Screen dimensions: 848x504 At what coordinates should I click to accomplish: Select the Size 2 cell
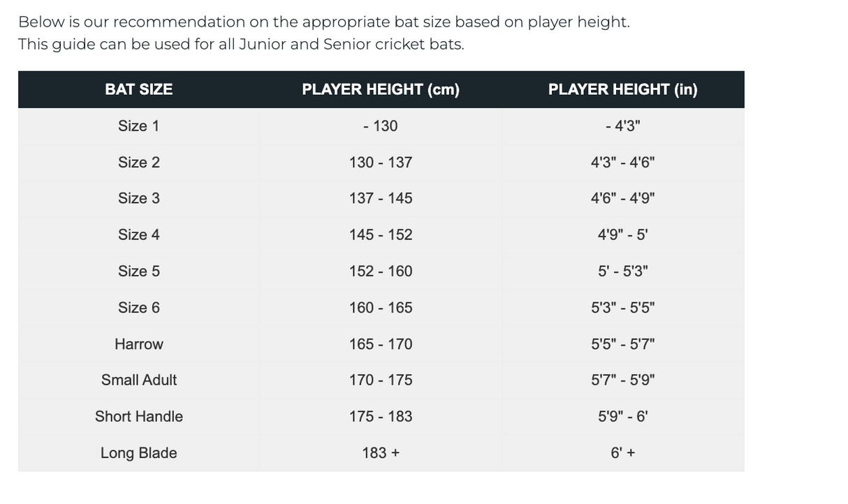point(139,163)
